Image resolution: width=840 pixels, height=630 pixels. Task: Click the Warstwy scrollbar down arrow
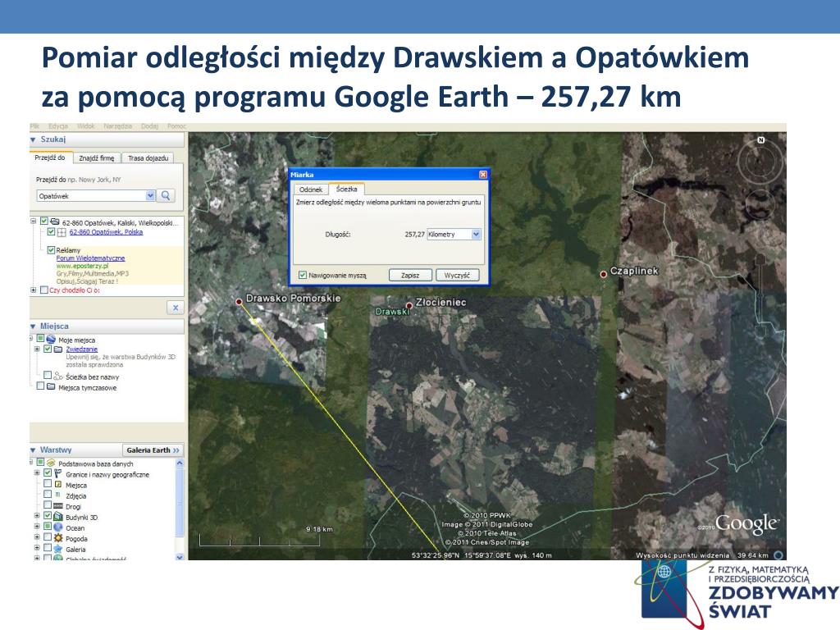click(x=180, y=557)
